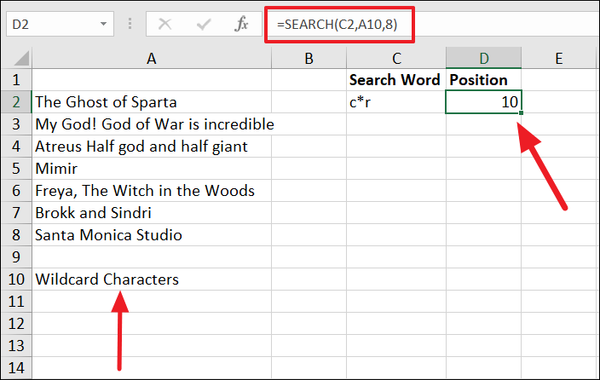The width and height of the screenshot is (600, 380).
Task: Select cell 'My God! God of War is incredible'
Action: 152,124
